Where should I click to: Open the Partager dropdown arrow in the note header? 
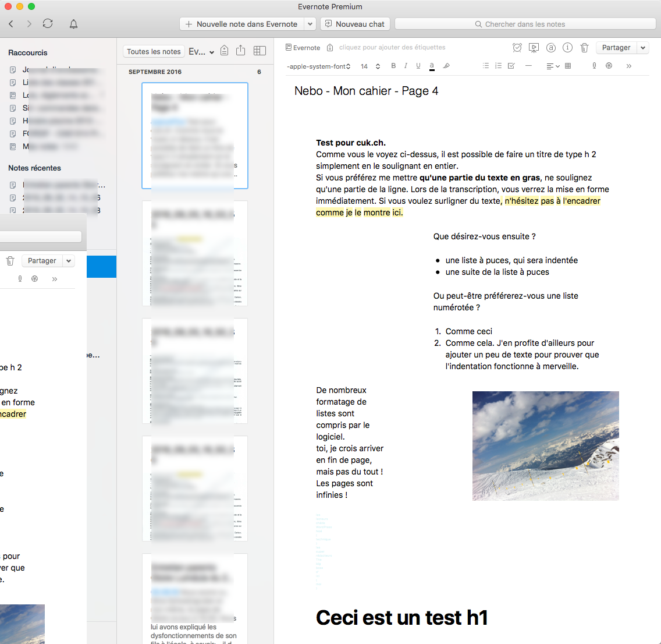coord(643,48)
